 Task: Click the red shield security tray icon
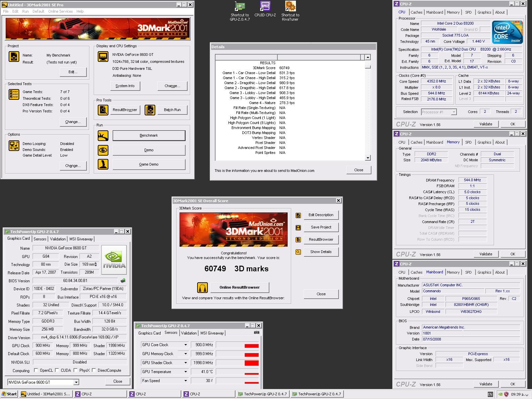click(506, 394)
